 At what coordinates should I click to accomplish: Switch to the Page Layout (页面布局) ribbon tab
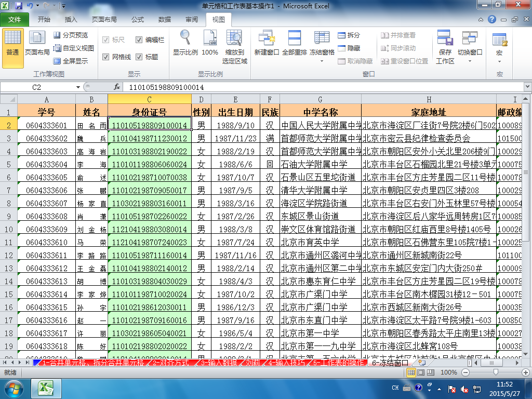click(x=104, y=20)
